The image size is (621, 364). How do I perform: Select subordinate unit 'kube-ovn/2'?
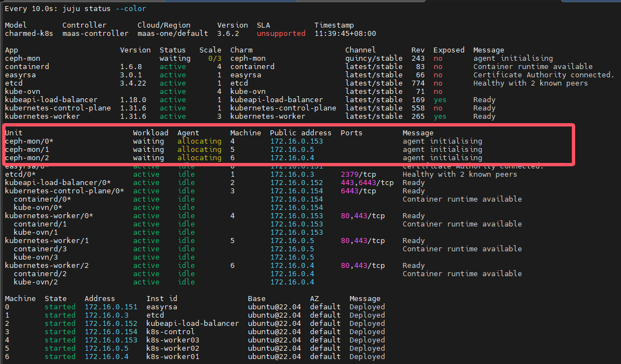click(x=36, y=283)
